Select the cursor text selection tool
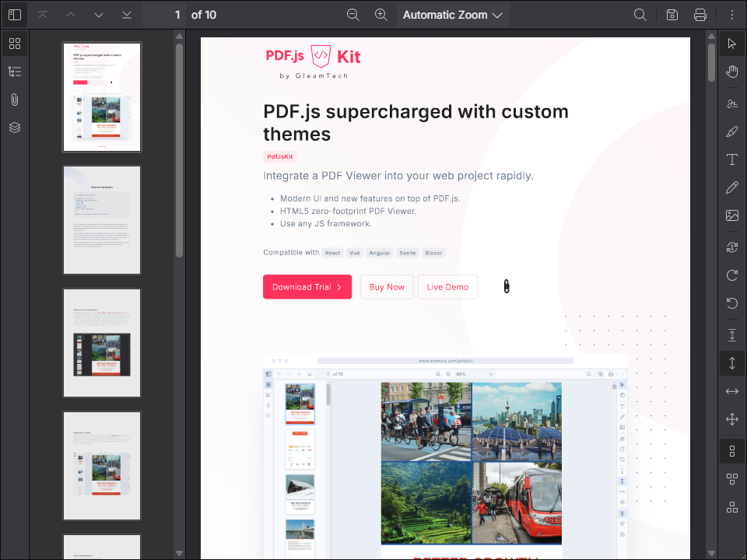Viewport: 747px width, 560px height. (x=732, y=44)
